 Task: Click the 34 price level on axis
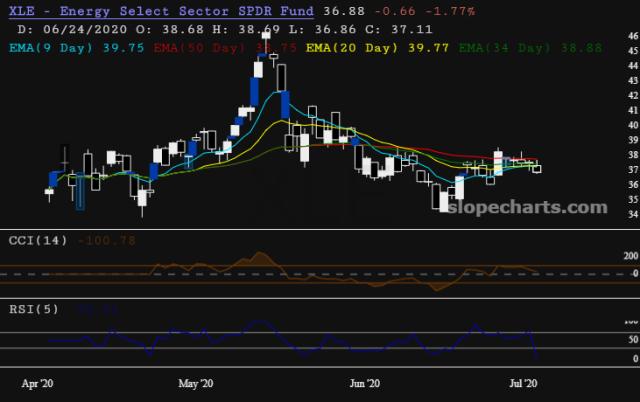tap(631, 214)
